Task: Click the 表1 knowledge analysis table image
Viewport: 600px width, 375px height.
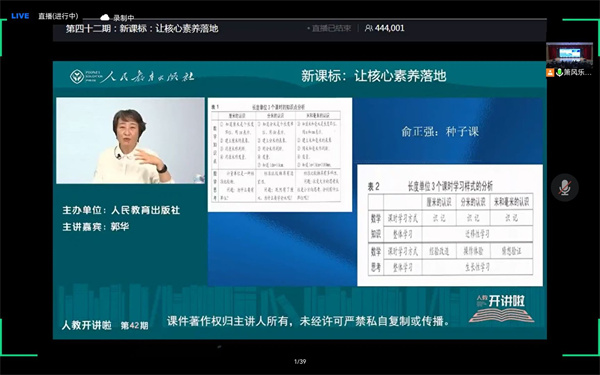Action: 280,155
